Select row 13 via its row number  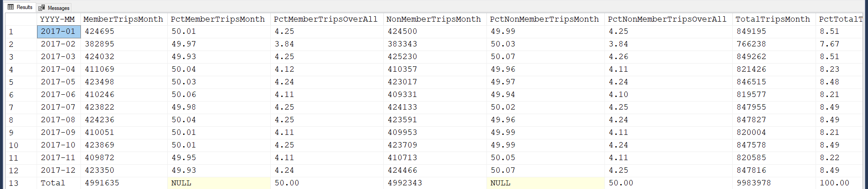point(14,183)
